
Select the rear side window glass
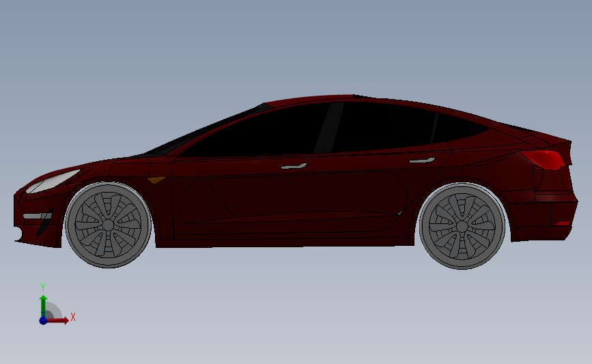tap(383, 126)
